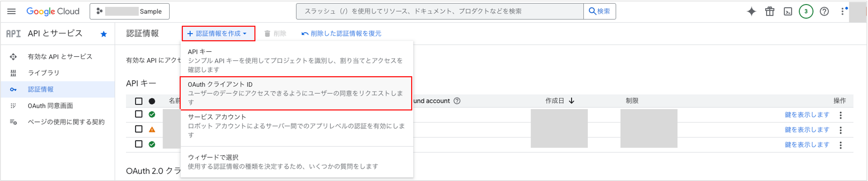This screenshot has height=181, width=868.
Task: Click 鍵を表示します link in first row
Action: [x=807, y=115]
